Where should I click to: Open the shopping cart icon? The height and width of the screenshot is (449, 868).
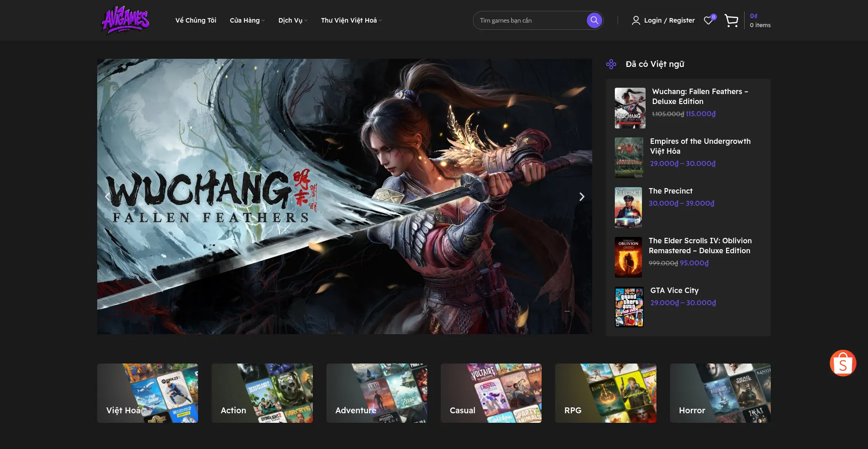click(731, 20)
